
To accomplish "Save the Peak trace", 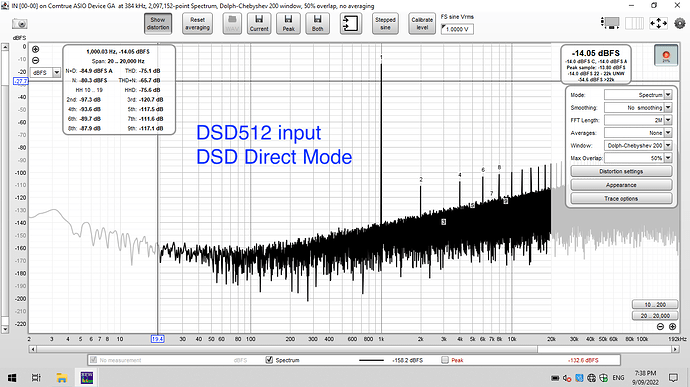I will (x=289, y=23).
